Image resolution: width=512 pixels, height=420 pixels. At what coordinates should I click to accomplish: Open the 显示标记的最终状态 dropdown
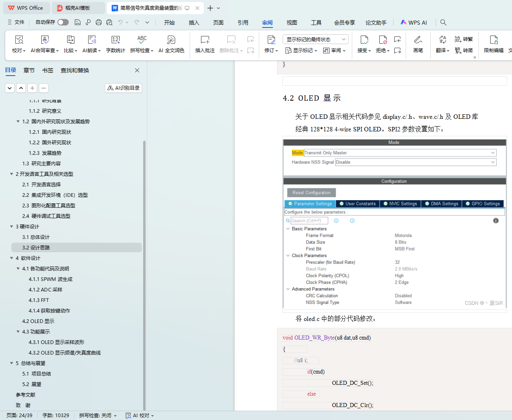[x=315, y=39]
